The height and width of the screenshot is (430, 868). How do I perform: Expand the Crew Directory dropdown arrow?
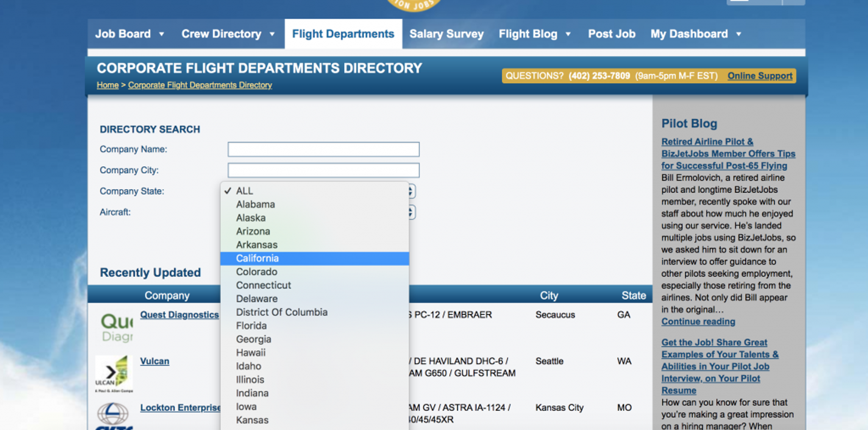[272, 34]
